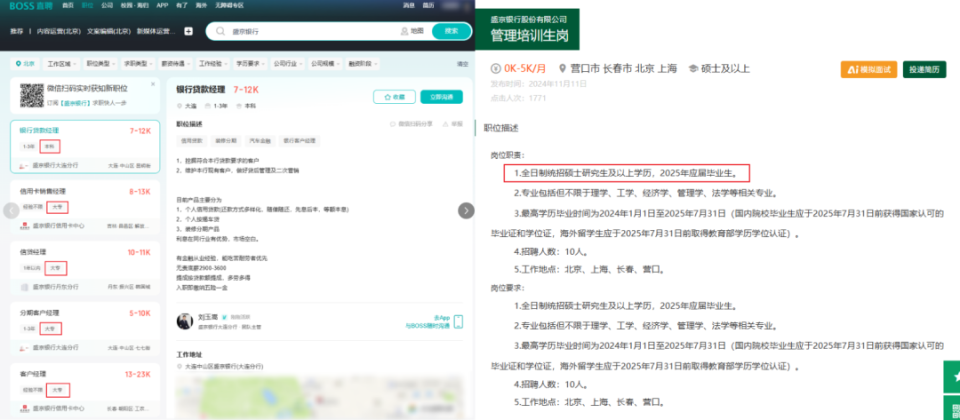Viewport: 960px width, 420px height.
Task: Open the 分期客户经理 job listing
Action: (85, 328)
